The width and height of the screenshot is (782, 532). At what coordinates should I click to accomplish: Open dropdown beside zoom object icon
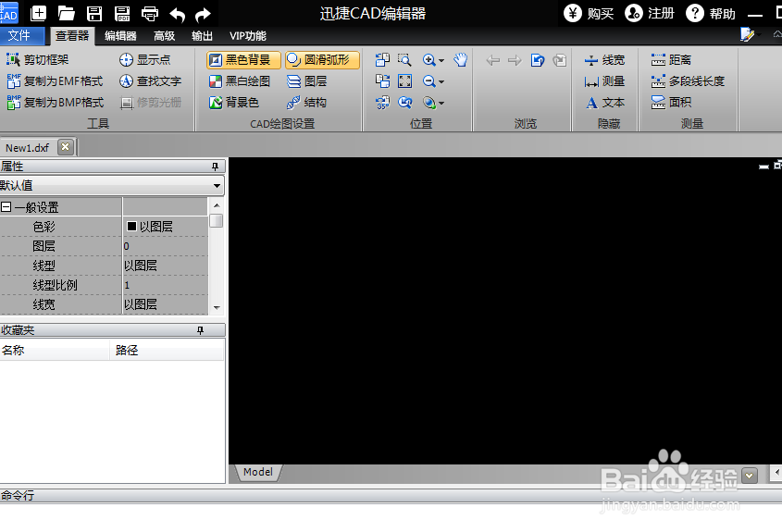coord(441,104)
